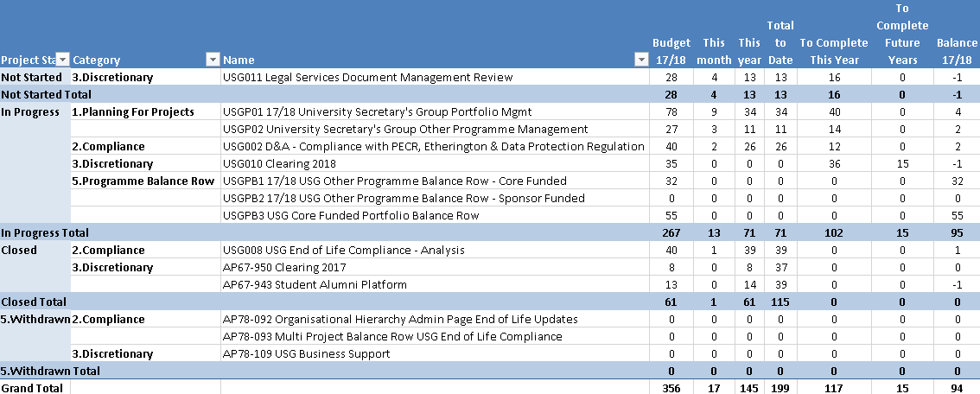Select the Total to Date column header
Image resolution: width=980 pixels, height=394 pixels.
point(780,42)
